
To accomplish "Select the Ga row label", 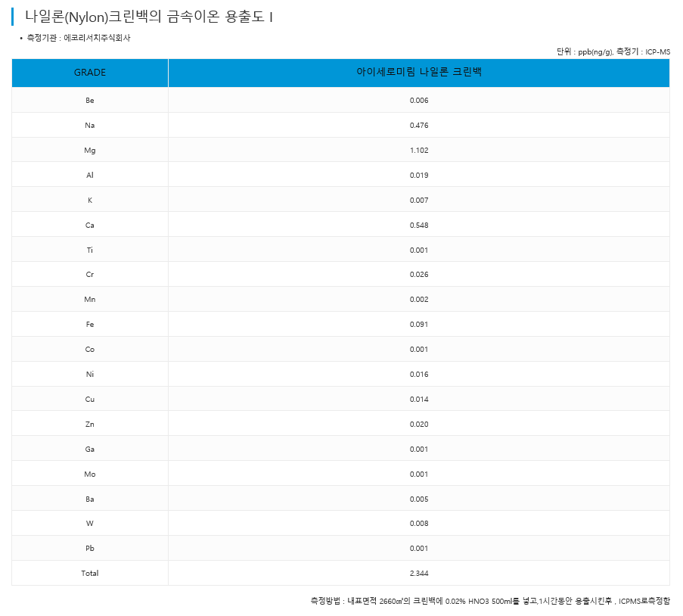I will pos(90,449).
